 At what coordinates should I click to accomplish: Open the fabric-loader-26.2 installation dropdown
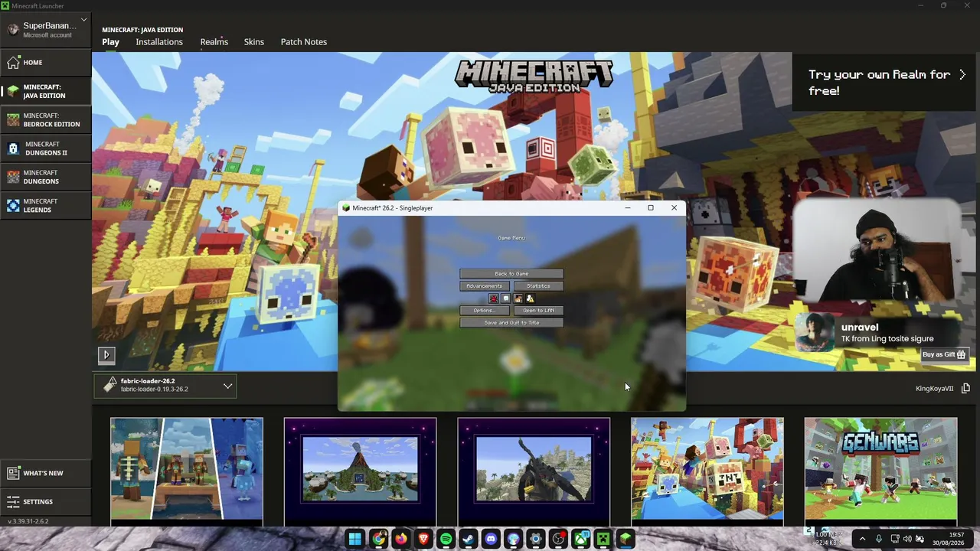166,385
